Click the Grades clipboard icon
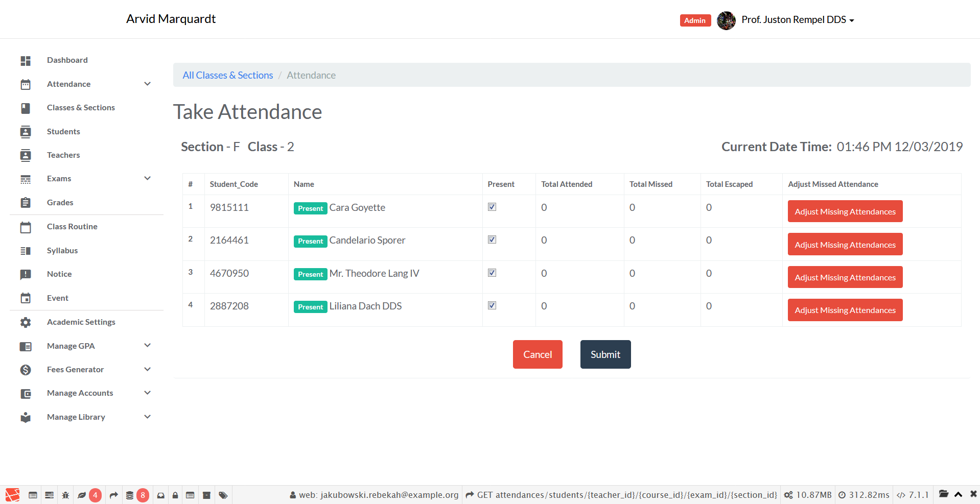 point(26,203)
